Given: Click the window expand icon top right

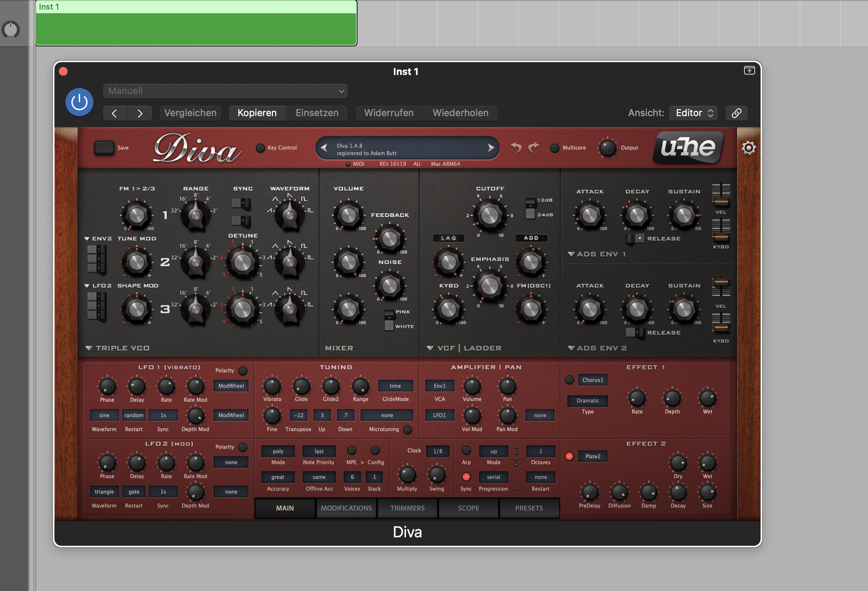Looking at the screenshot, I should point(749,71).
